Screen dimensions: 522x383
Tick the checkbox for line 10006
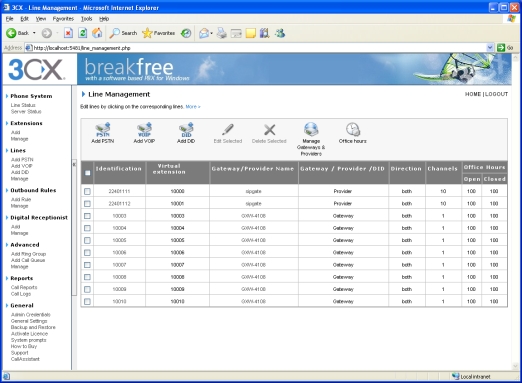coord(87,252)
